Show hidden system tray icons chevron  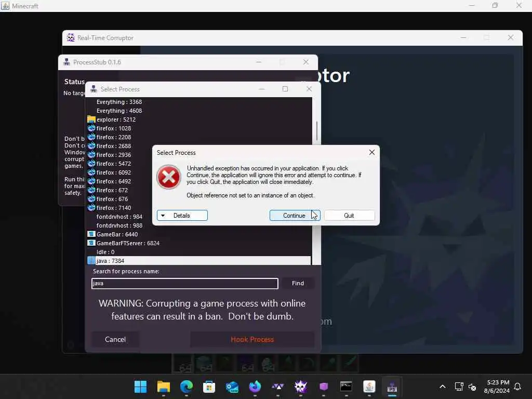443,387
